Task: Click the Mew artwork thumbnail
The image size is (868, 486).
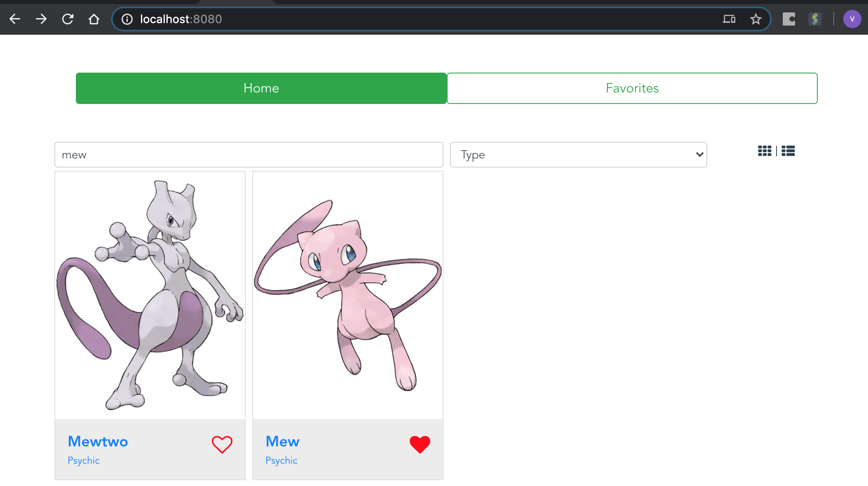Action: point(348,295)
